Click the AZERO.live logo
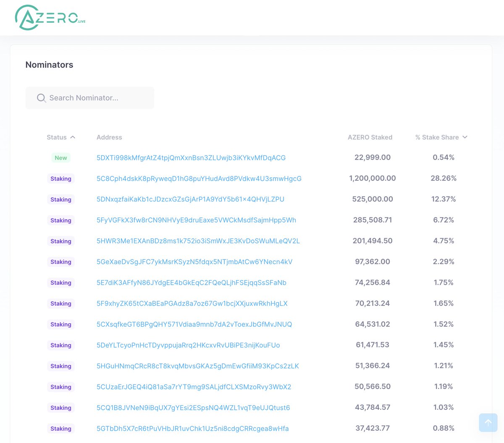The width and height of the screenshot is (504, 443). pos(50,18)
